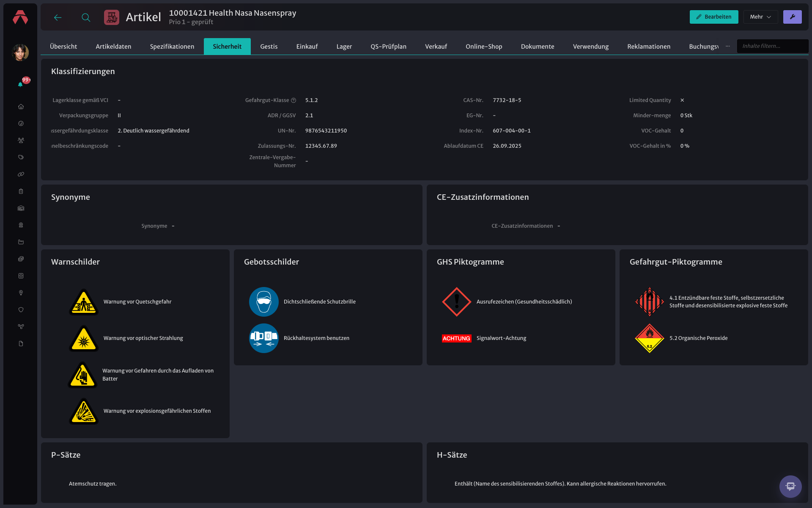Open the search magnifier icon
The image size is (812, 508).
click(86, 17)
